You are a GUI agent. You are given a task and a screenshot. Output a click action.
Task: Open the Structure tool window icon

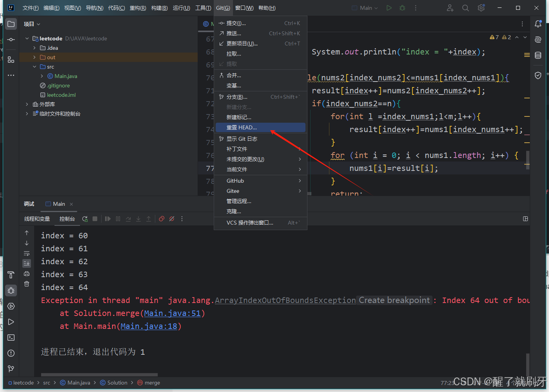[11, 60]
